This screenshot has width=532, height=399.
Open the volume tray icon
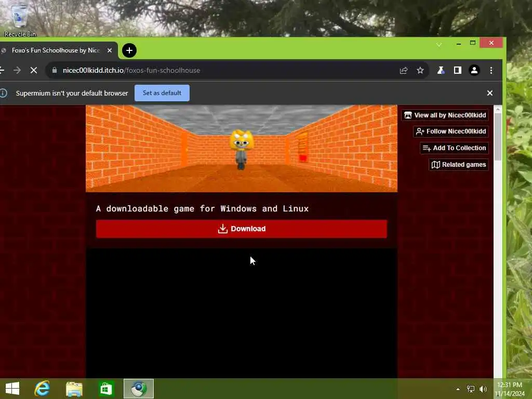pyautogui.click(x=483, y=389)
